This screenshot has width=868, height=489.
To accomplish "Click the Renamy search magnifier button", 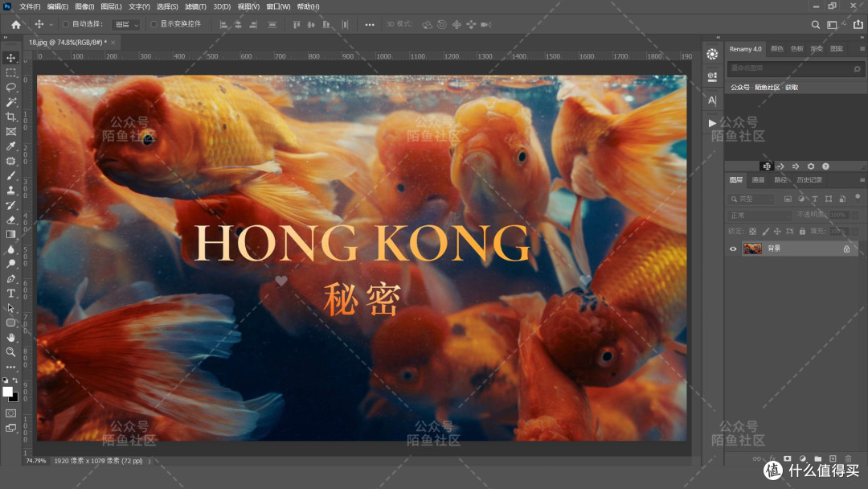I will pos(857,68).
